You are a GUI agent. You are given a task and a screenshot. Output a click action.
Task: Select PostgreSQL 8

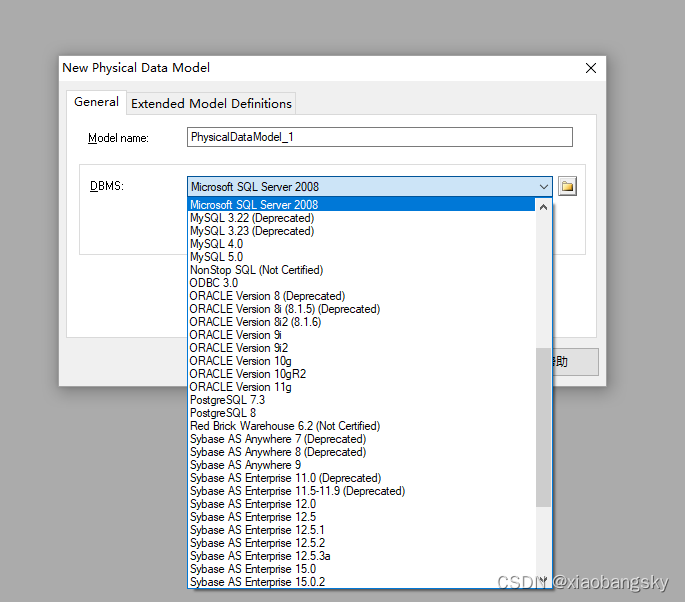click(361, 413)
